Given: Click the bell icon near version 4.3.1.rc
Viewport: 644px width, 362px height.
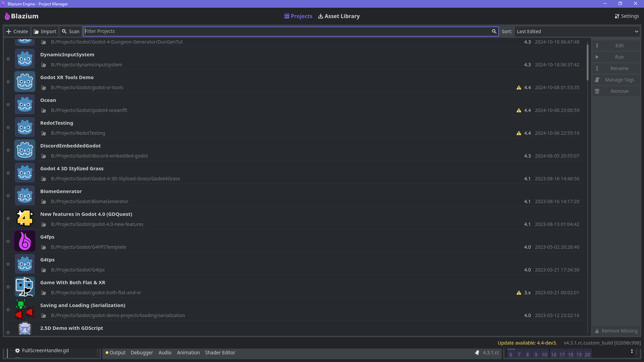Looking at the screenshot, I should pos(477,353).
